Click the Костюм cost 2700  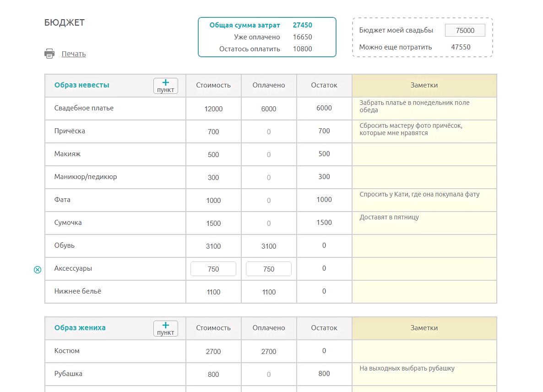(213, 352)
